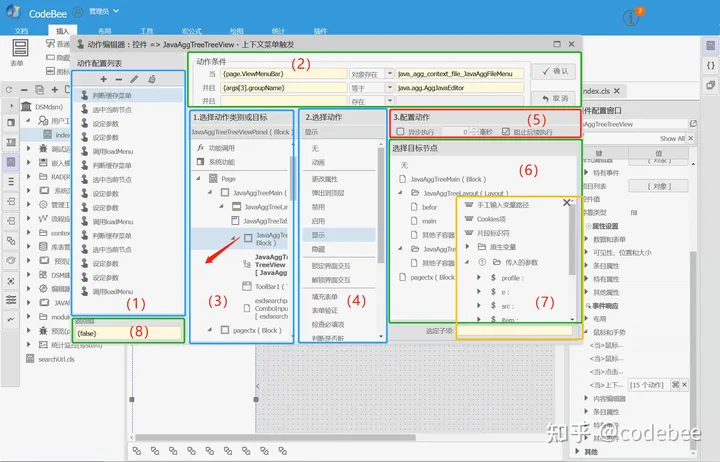Viewport: 720px width, 462px height.
Task: Select the 隐藏 action in action list
Action: pos(339,249)
